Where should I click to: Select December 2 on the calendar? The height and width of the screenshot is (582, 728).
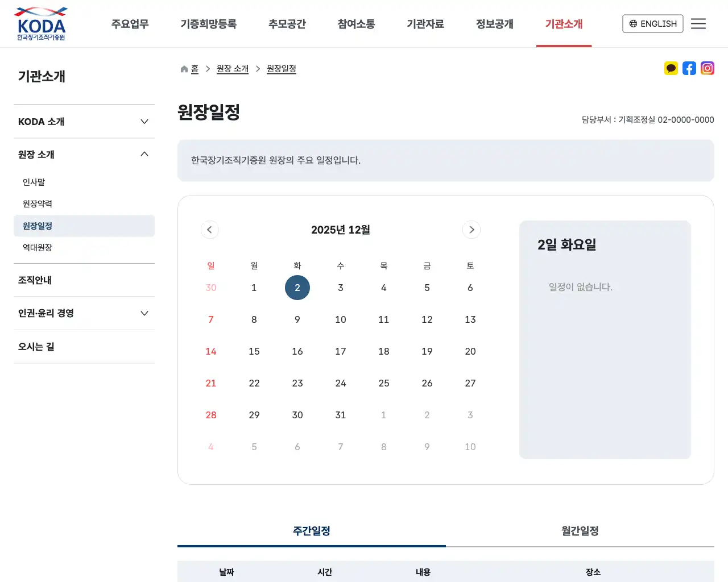pos(297,288)
